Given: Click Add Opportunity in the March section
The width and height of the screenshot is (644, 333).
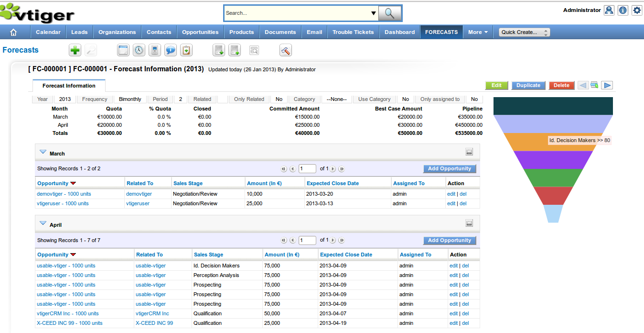Looking at the screenshot, I should click(449, 169).
